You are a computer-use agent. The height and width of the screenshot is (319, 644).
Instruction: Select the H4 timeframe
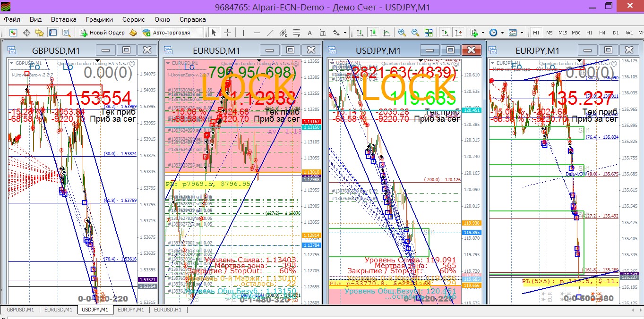[x=602, y=33]
